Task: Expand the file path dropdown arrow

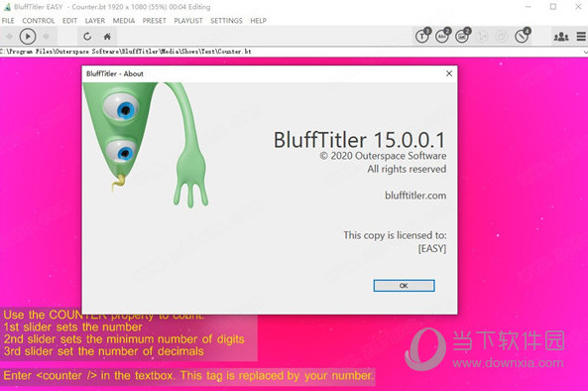Action: (x=585, y=52)
